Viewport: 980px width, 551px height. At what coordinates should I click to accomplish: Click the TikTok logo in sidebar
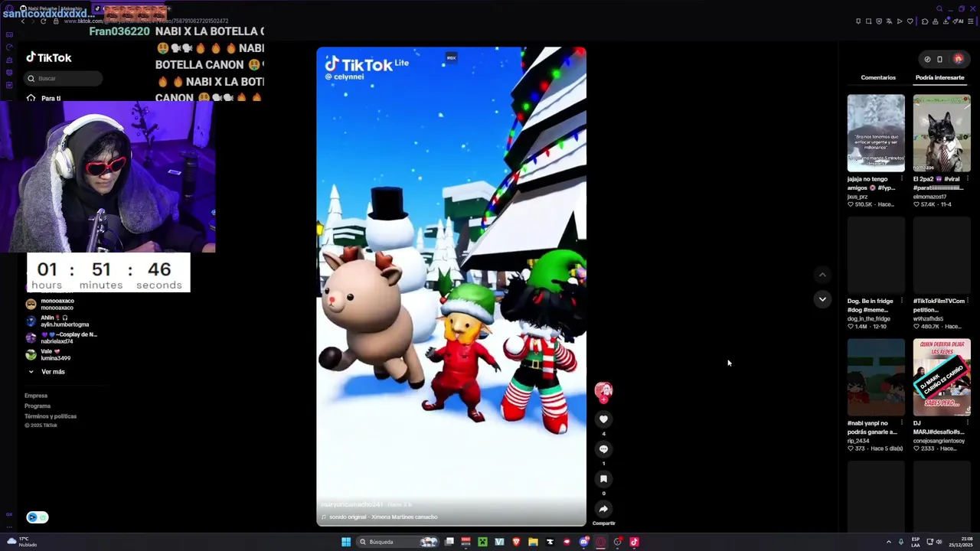49,57
